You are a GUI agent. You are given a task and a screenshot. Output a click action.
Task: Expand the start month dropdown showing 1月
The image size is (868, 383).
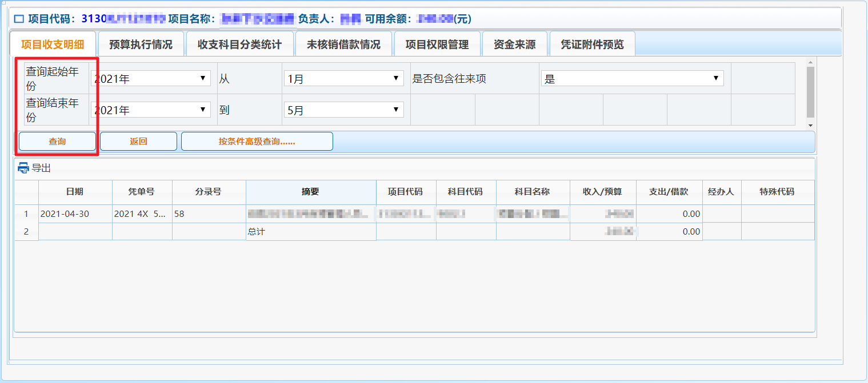click(x=343, y=79)
